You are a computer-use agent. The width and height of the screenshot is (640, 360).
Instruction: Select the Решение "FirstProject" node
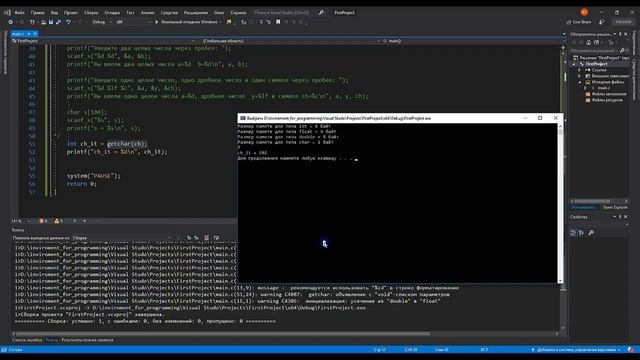point(601,58)
